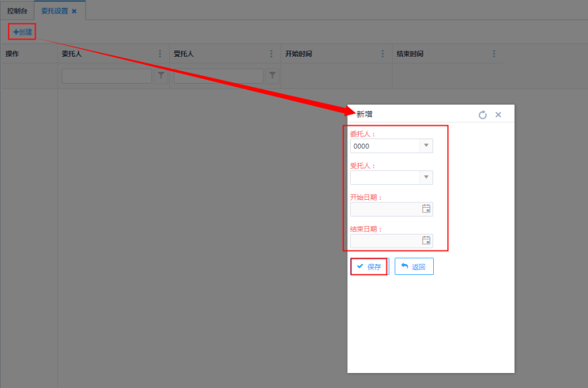This screenshot has height=388, width=588.
Task: Switch to the 控制台 tab
Action: point(17,11)
